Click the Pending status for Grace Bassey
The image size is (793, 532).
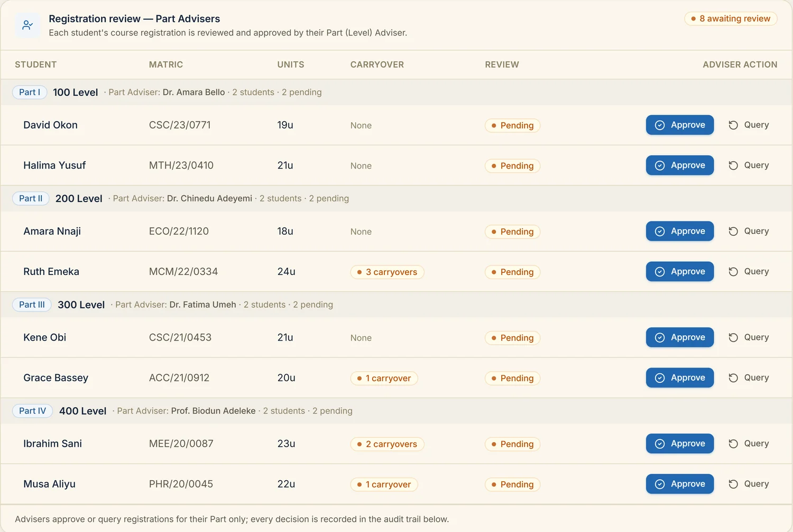(512, 378)
